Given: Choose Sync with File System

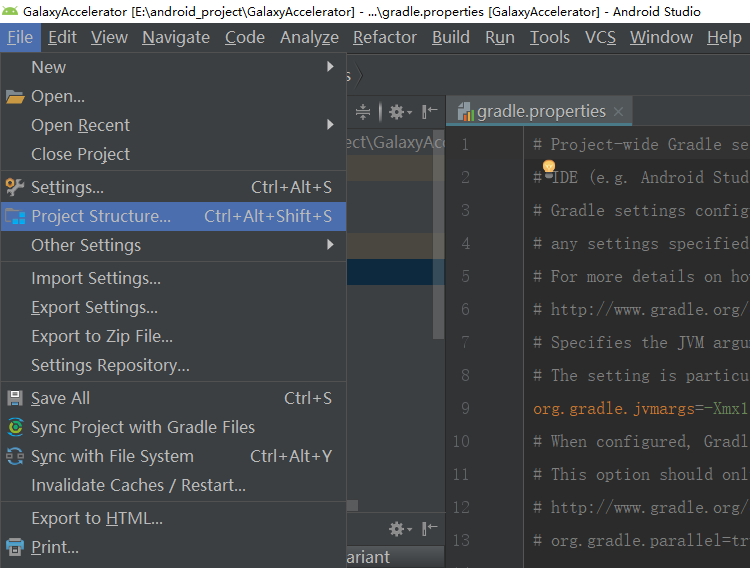Looking at the screenshot, I should (x=173, y=457).
